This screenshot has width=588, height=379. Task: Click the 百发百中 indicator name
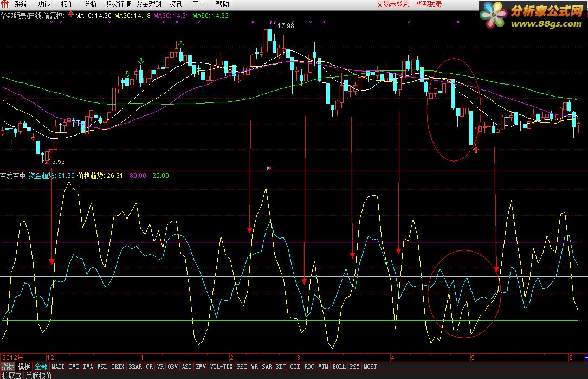pos(13,176)
